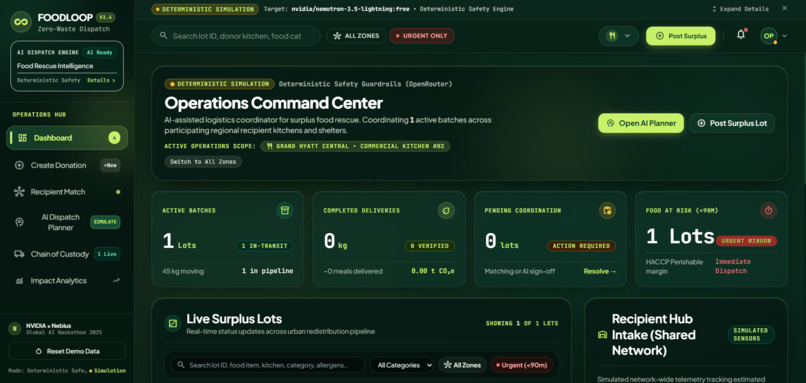Expand the user profile menu chevron

coord(784,36)
